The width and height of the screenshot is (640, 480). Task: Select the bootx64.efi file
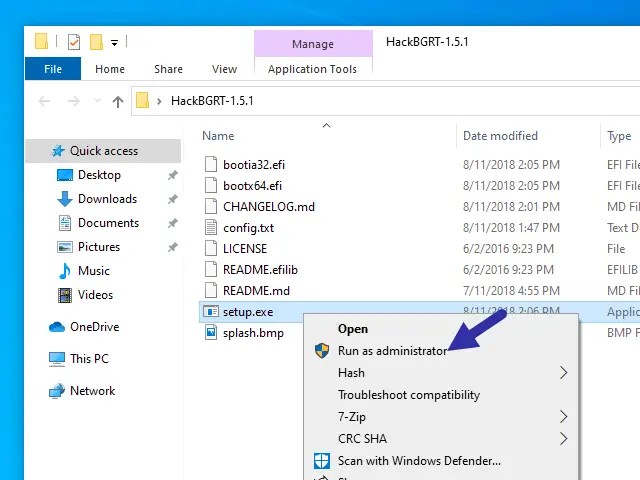pyautogui.click(x=252, y=186)
